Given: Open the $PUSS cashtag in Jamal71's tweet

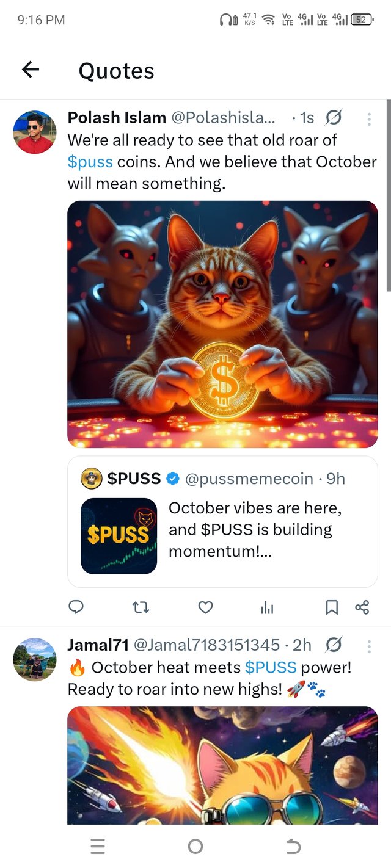Looking at the screenshot, I should (271, 667).
